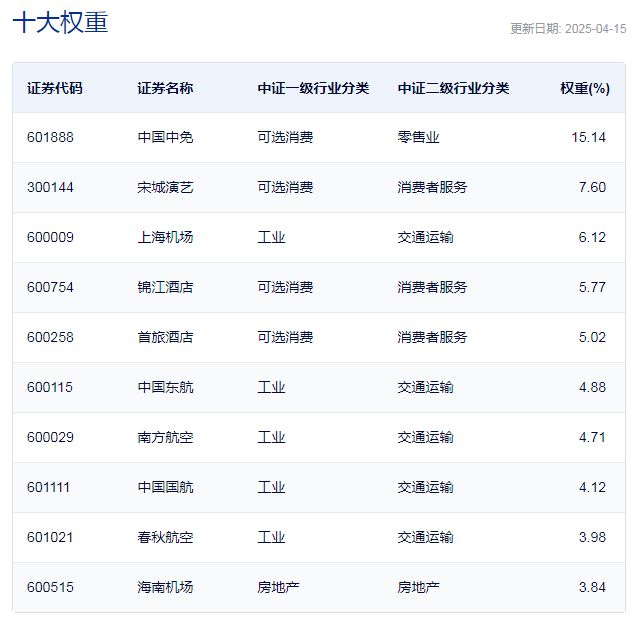Select stock code 600029
The height and width of the screenshot is (620, 634).
point(50,437)
